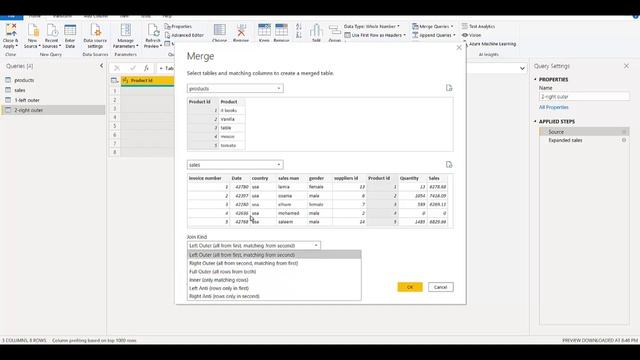Viewport: 640px width, 360px height.
Task: Open the sales table dropdown in Merge
Action: coord(235,165)
